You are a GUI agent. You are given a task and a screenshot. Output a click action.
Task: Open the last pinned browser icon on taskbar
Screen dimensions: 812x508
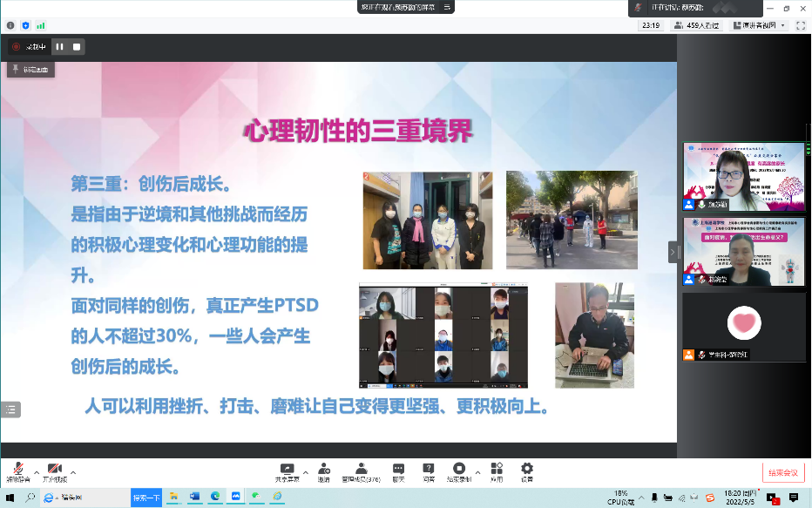(278, 498)
